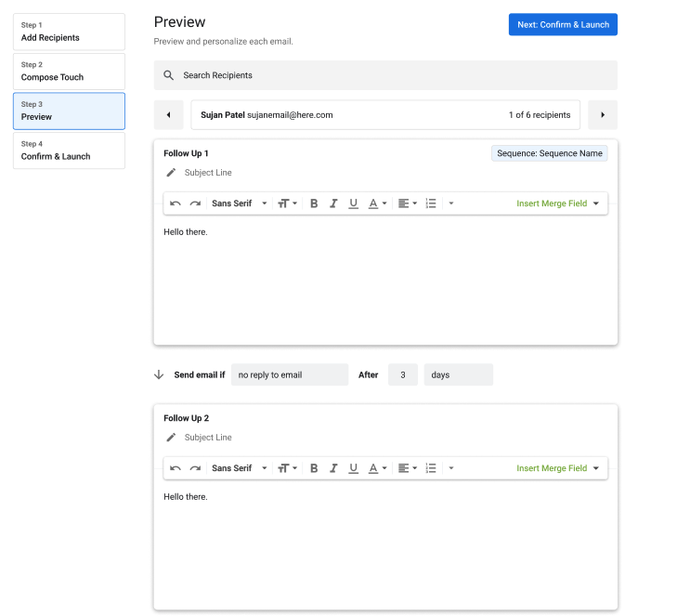Open text alignment dropdown in Follow Up 2
The image size is (677, 616).
coord(407,468)
